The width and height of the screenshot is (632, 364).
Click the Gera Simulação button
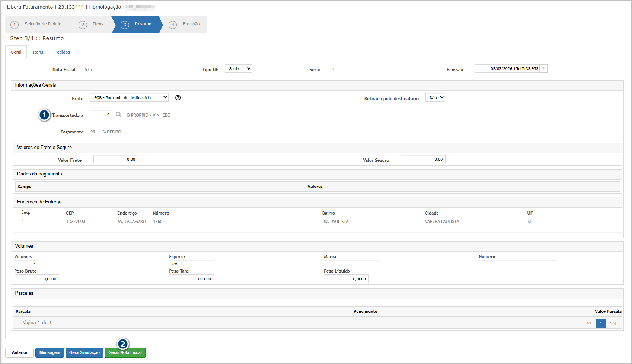[84, 352]
